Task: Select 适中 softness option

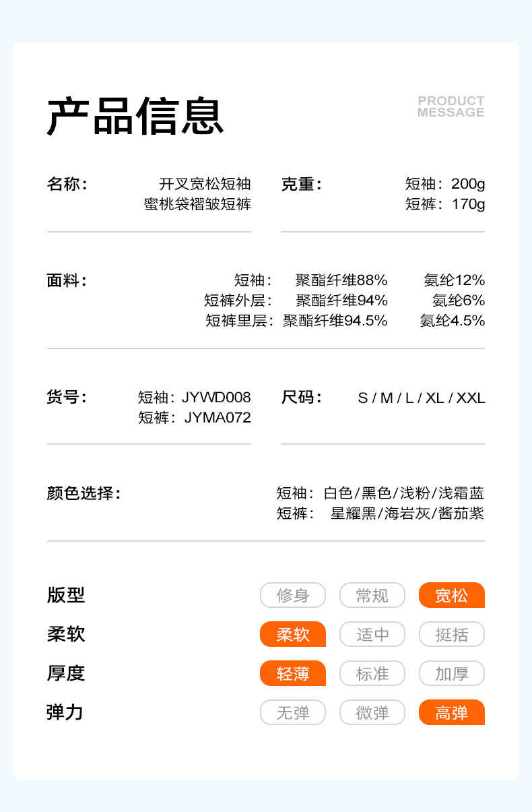Action: click(x=372, y=634)
